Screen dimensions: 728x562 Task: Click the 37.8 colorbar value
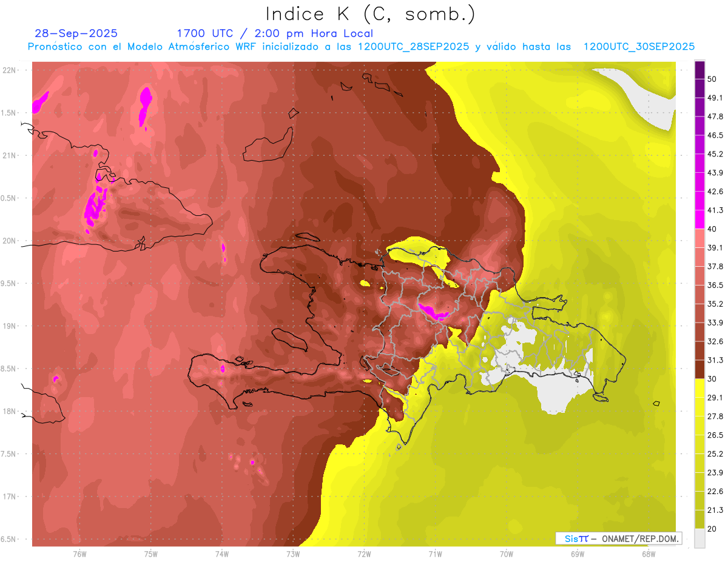coord(716,266)
